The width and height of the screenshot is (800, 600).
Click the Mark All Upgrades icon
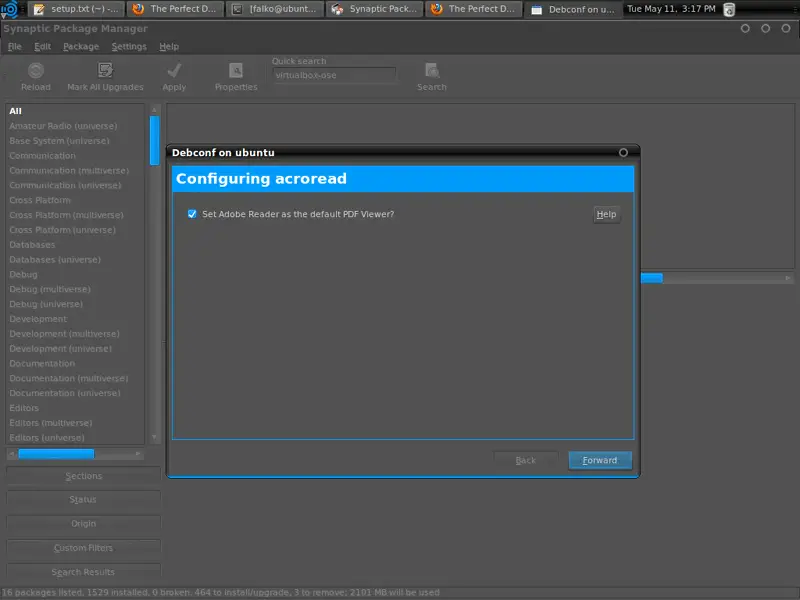point(105,70)
